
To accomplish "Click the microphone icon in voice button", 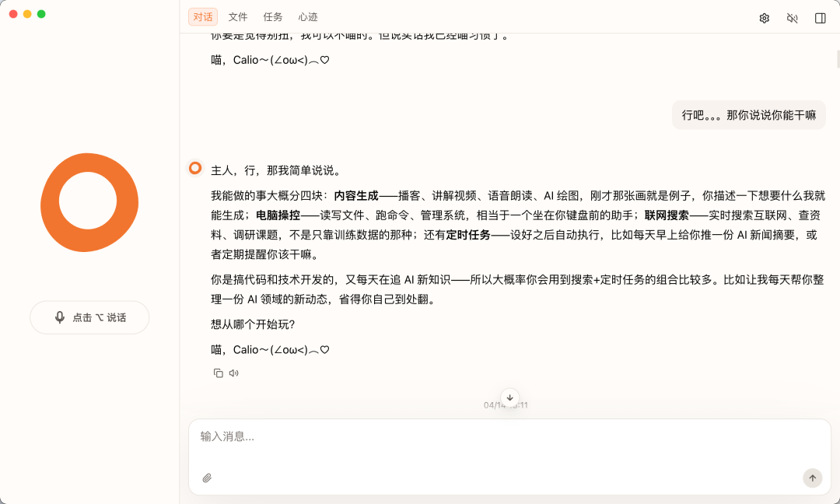I will (60, 317).
